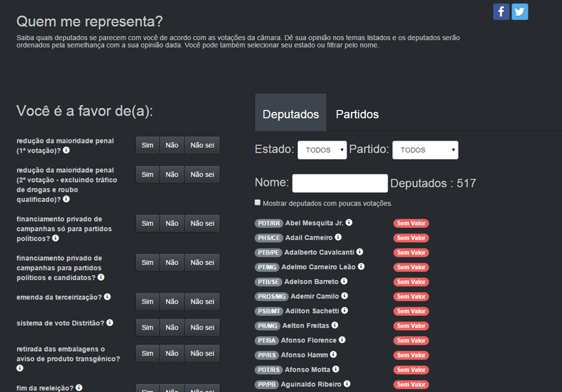The width and height of the screenshot is (562, 392).
Task: Select Sim for redução da maioridade penal 1ª votação
Action: (x=147, y=145)
